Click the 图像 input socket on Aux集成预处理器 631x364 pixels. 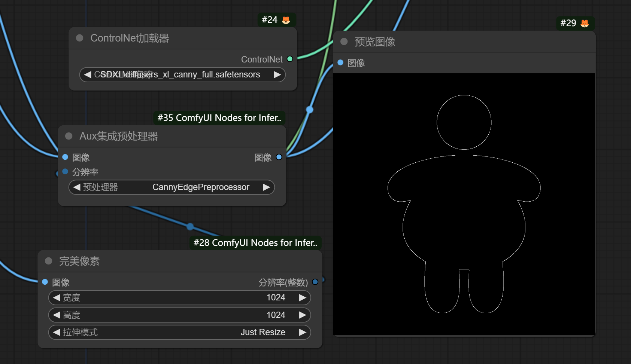[x=65, y=157]
